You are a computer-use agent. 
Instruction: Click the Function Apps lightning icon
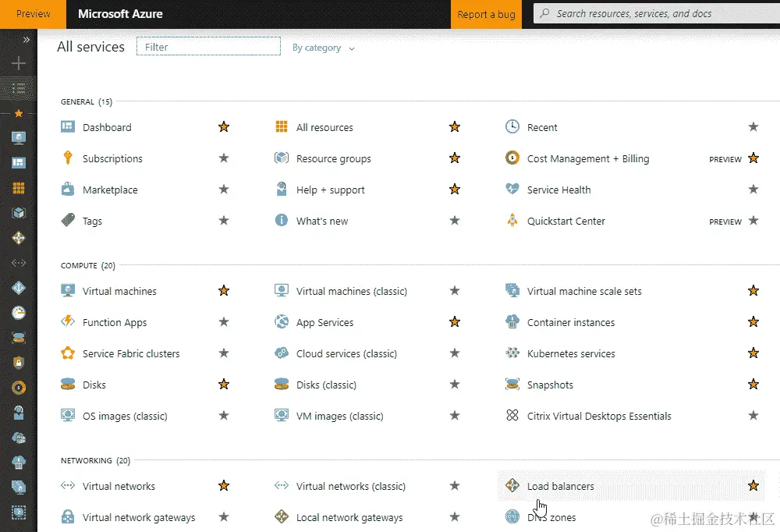pyautogui.click(x=68, y=321)
